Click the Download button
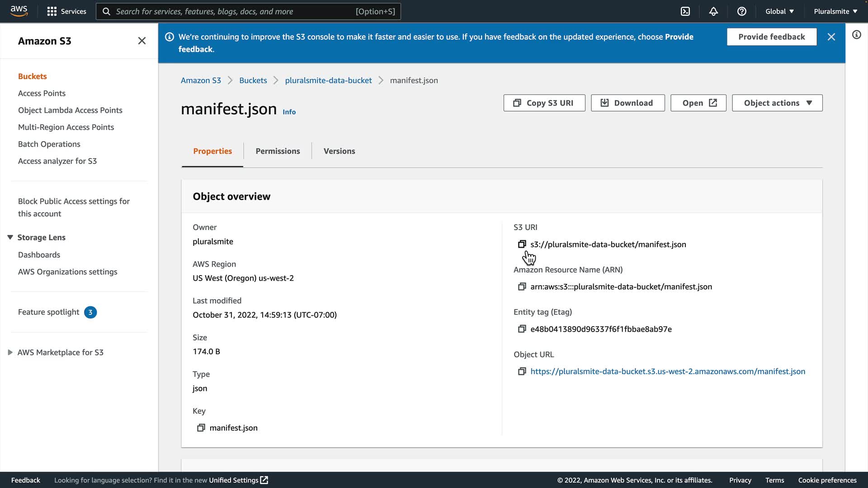Image resolution: width=868 pixels, height=488 pixels. (627, 103)
